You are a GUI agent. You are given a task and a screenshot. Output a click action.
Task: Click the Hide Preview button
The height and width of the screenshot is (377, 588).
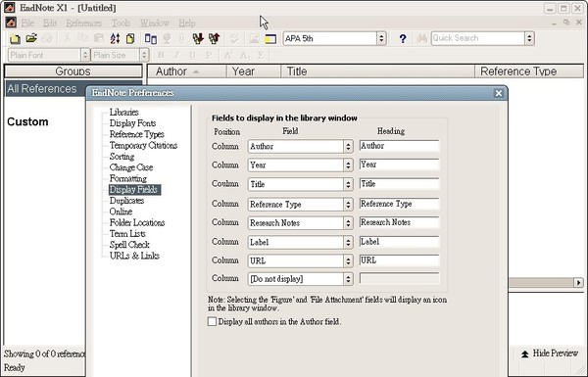tap(549, 353)
